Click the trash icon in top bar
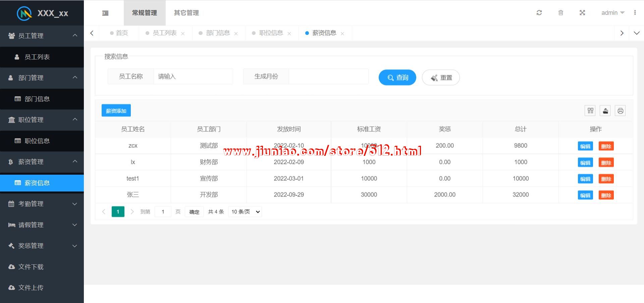The width and height of the screenshot is (644, 303). (560, 13)
